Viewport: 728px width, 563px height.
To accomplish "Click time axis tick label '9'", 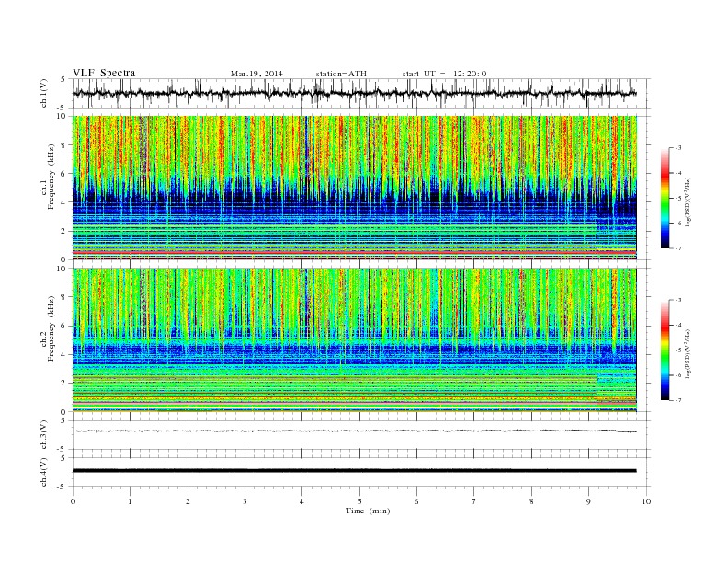I will coord(588,501).
